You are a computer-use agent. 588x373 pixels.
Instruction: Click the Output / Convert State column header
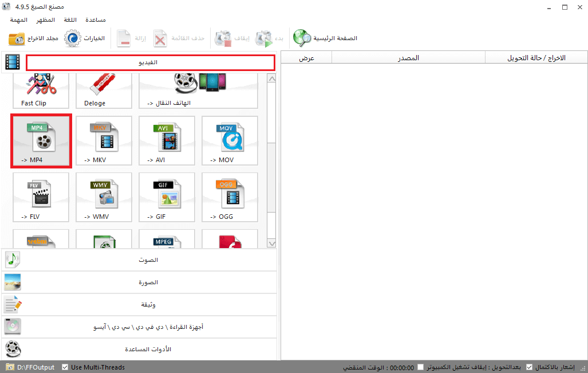point(536,58)
